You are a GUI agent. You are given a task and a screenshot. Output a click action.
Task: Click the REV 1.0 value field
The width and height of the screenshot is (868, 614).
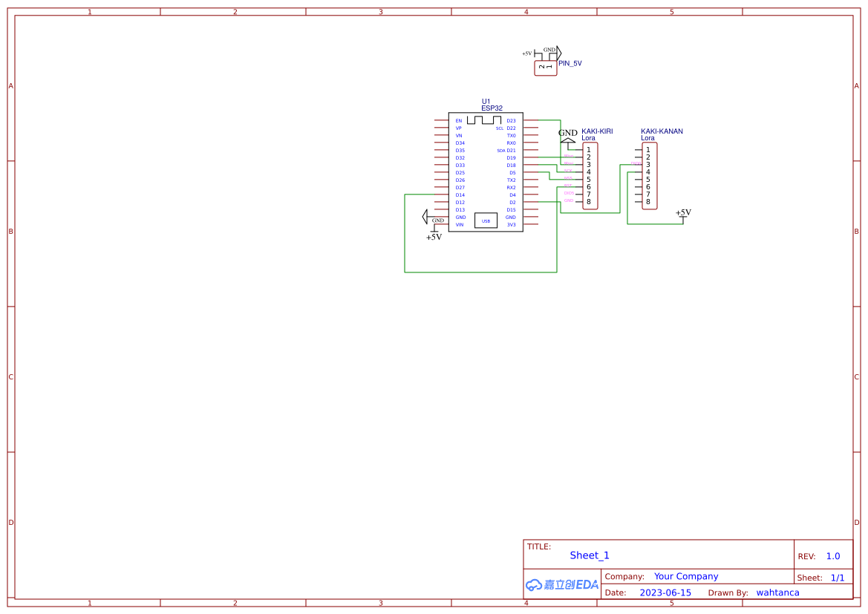click(x=832, y=555)
